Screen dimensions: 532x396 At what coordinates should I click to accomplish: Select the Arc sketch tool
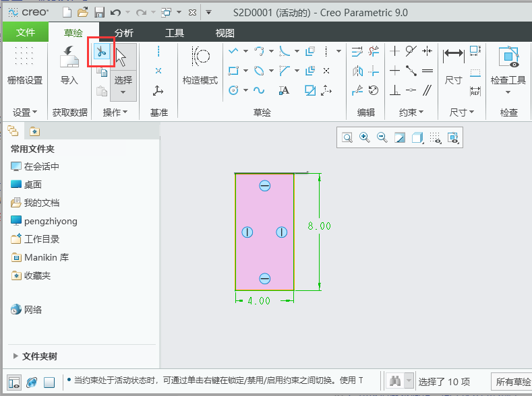(259, 51)
